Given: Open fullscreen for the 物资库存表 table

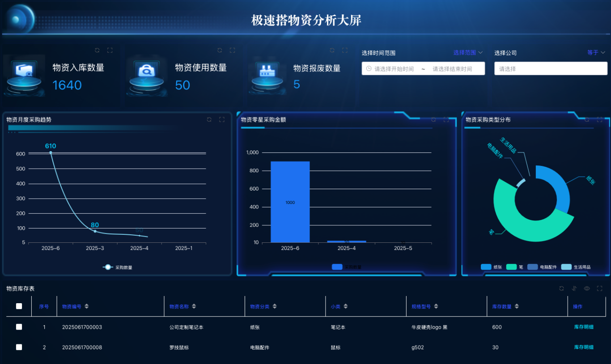Looking at the screenshot, I should click(x=600, y=288).
